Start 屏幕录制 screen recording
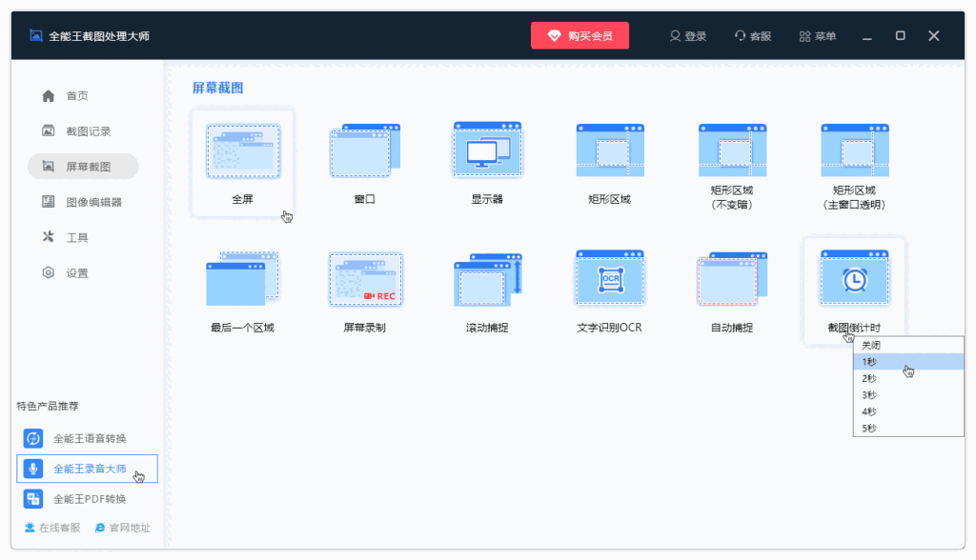976x560 pixels. 364,281
